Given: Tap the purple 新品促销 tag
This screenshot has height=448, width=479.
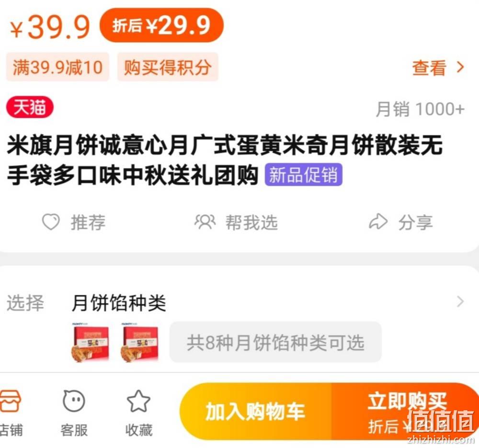Looking at the screenshot, I should (303, 175).
